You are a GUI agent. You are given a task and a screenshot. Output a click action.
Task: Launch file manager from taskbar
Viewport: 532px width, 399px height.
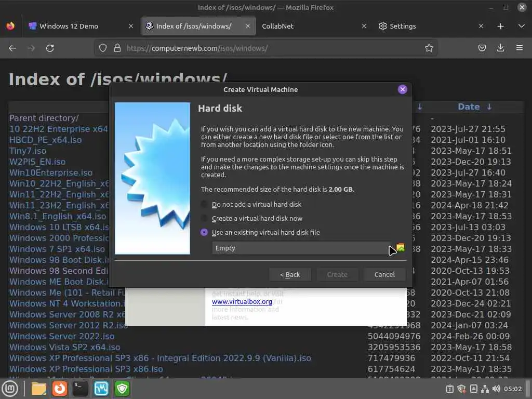pyautogui.click(x=38, y=389)
